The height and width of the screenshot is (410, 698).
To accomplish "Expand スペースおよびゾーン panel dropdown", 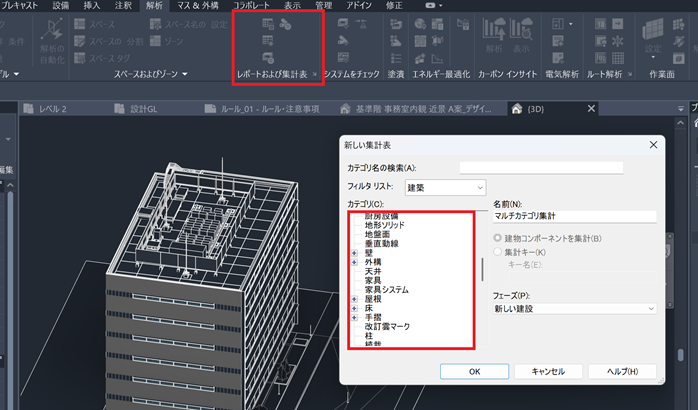I will click(185, 74).
